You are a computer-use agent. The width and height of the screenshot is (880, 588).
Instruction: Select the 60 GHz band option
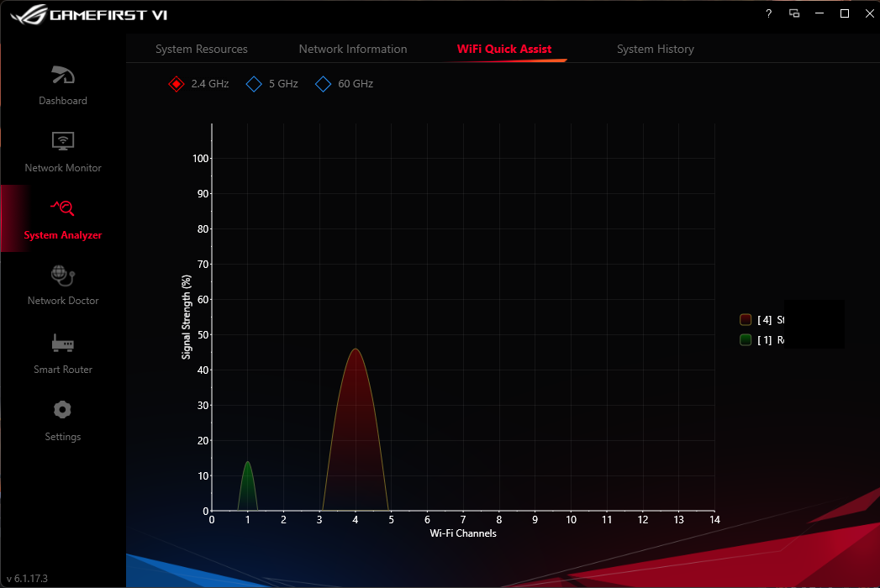[345, 84]
